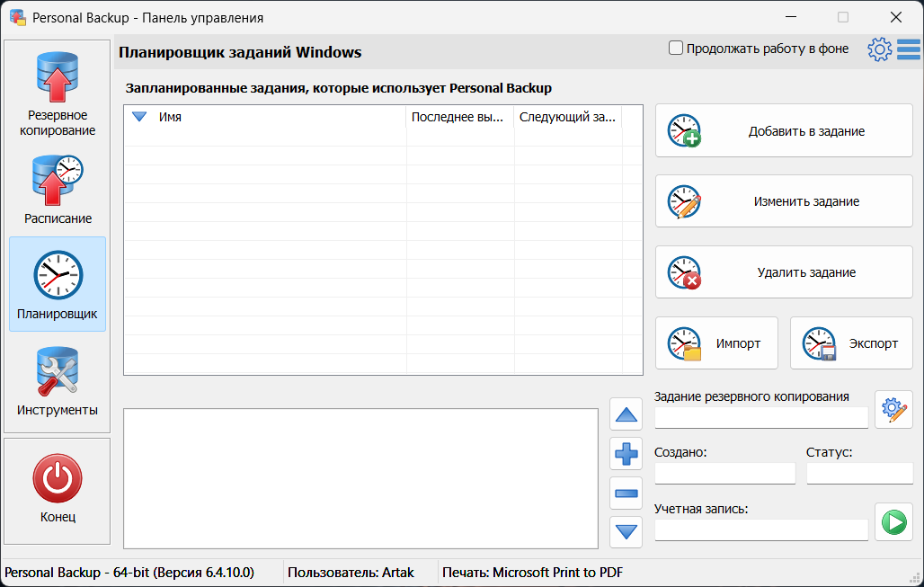
Task: Edit backup task via gear-pencil icon
Action: click(894, 409)
